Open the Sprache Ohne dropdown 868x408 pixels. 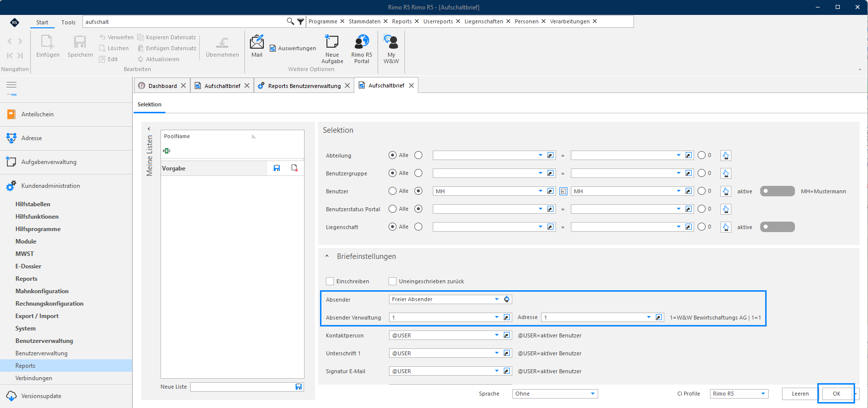593,394
